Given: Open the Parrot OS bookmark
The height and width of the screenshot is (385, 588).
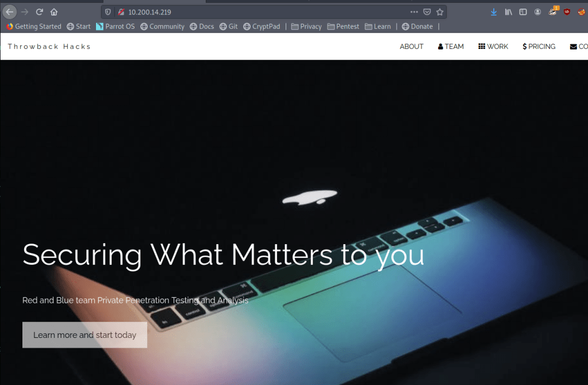Looking at the screenshot, I should [x=116, y=26].
